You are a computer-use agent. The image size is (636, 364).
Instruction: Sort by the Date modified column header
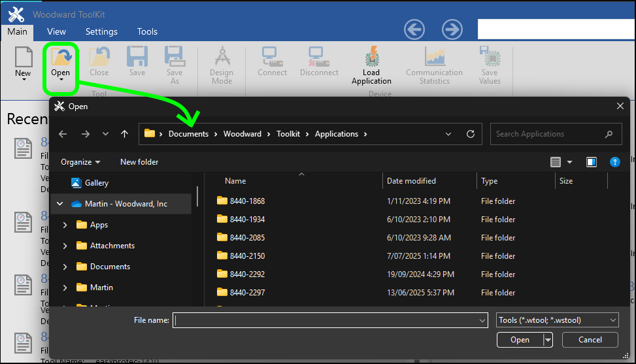point(411,181)
